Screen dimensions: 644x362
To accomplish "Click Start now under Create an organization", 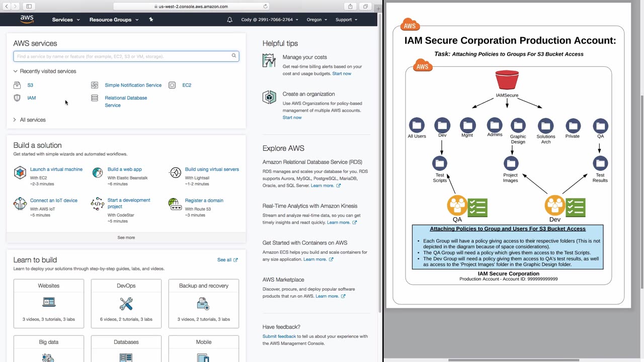I will click(x=292, y=118).
